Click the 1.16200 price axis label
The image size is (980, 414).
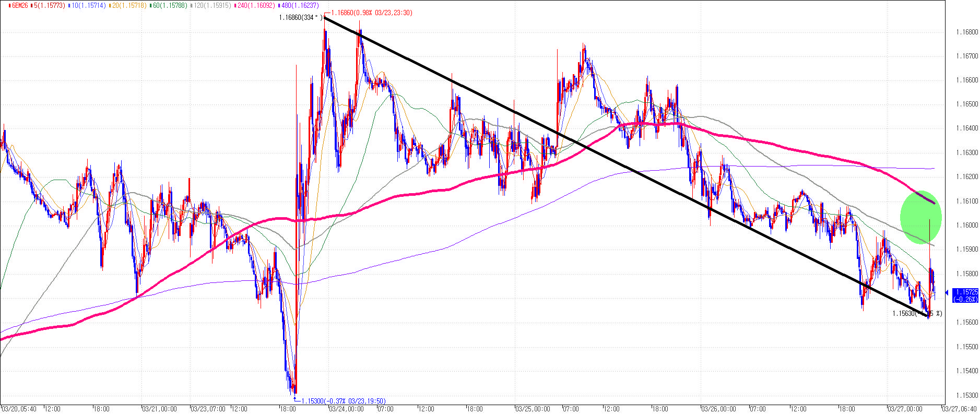coord(967,177)
